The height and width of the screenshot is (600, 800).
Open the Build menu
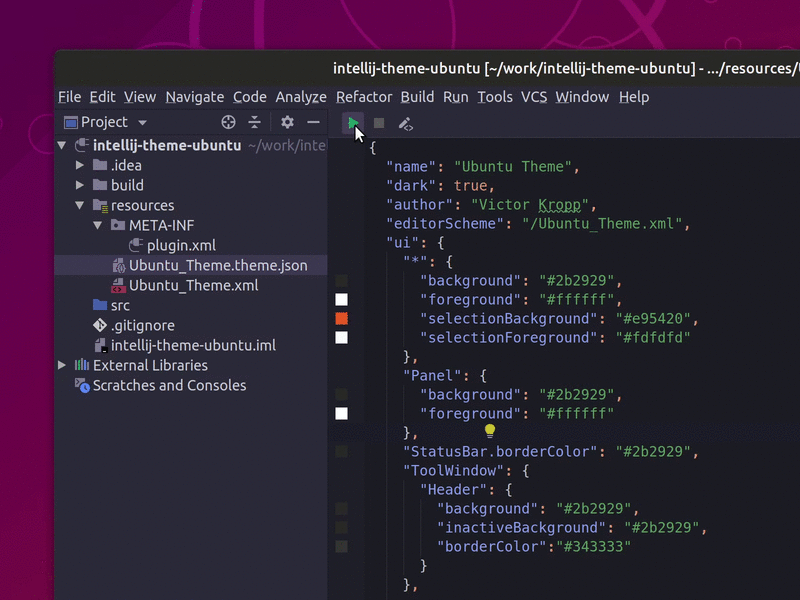pyautogui.click(x=417, y=97)
